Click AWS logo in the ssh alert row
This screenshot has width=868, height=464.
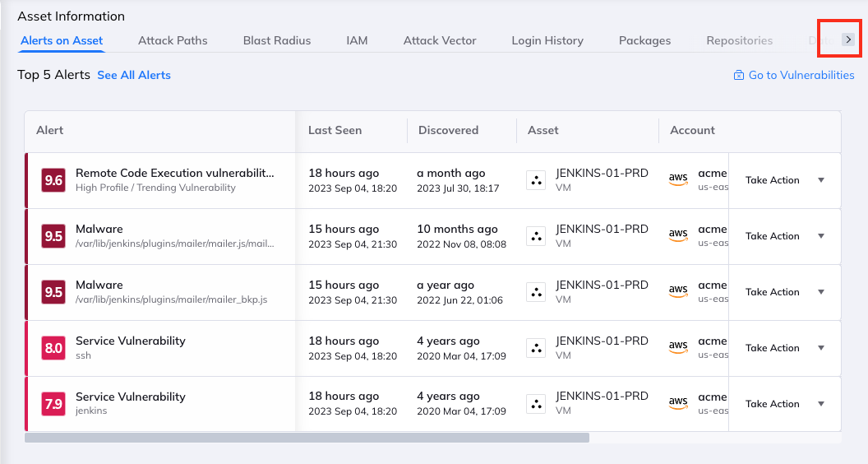point(678,348)
